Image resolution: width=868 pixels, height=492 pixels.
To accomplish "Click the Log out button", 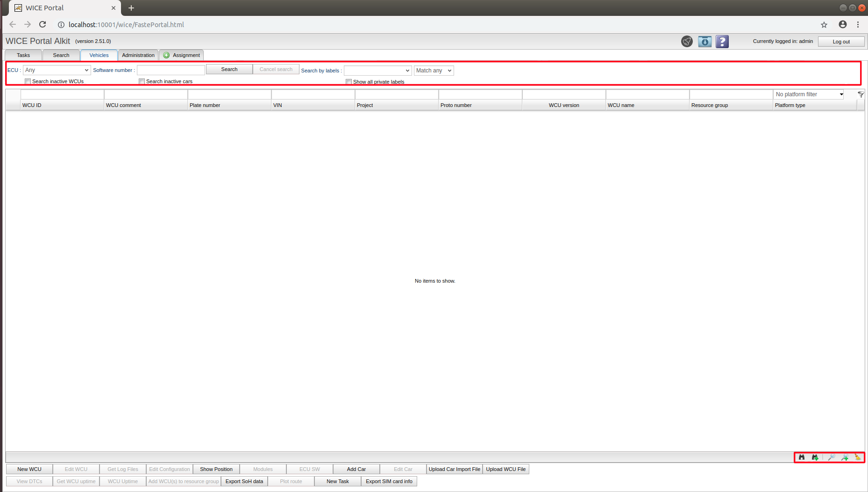I will click(841, 42).
